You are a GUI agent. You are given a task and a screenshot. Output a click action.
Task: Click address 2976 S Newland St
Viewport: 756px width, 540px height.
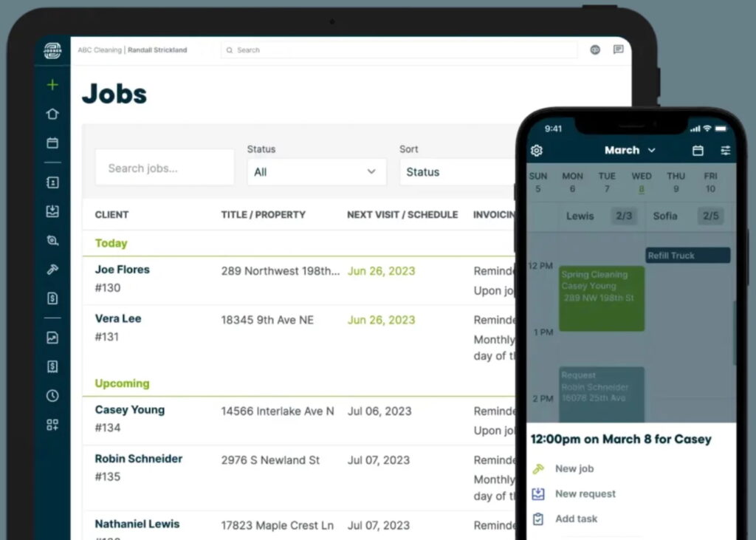tap(270, 460)
